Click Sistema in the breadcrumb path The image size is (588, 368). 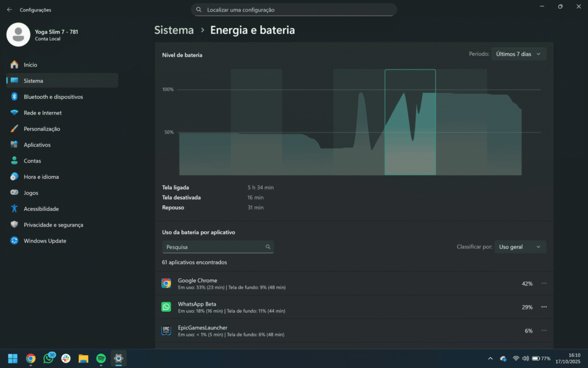coord(173,30)
